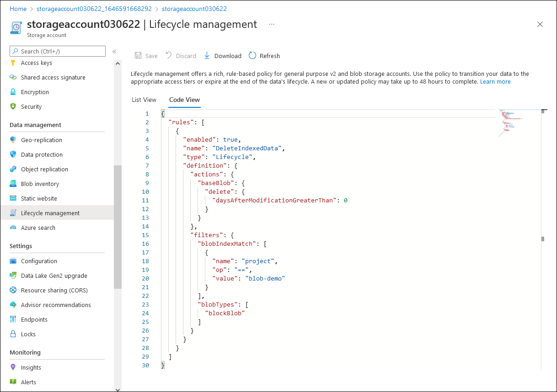Image resolution: width=557 pixels, height=392 pixels.
Task: Click "project" value in code
Action: point(258,261)
